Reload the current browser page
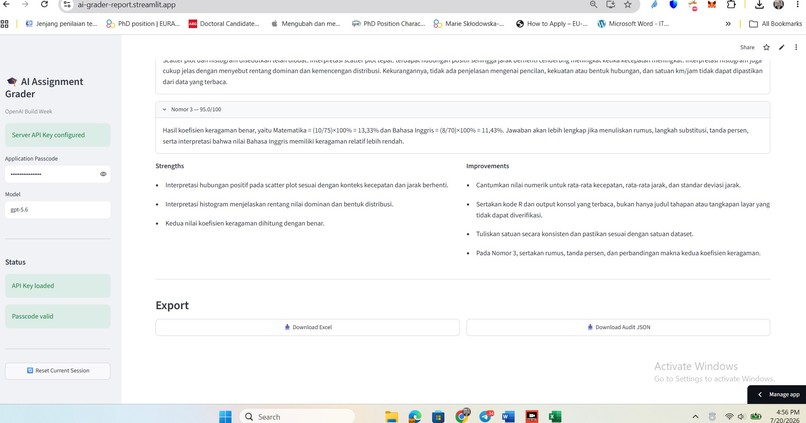The width and height of the screenshot is (806, 423). click(x=44, y=4)
